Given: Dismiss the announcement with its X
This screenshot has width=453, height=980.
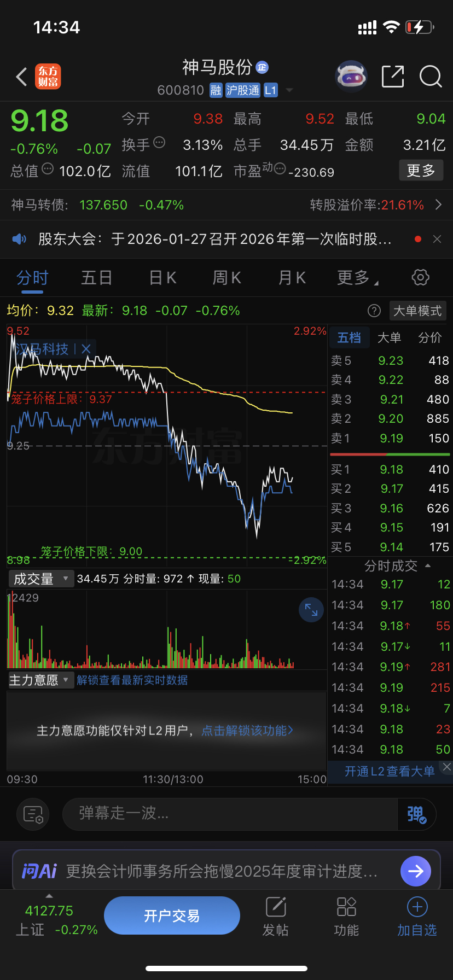Looking at the screenshot, I should [x=437, y=239].
